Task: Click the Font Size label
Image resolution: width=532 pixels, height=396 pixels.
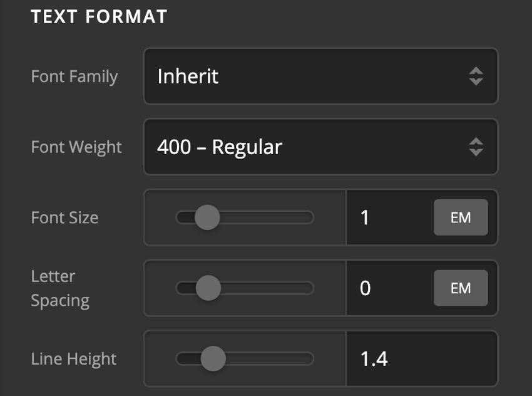Action: click(x=64, y=217)
